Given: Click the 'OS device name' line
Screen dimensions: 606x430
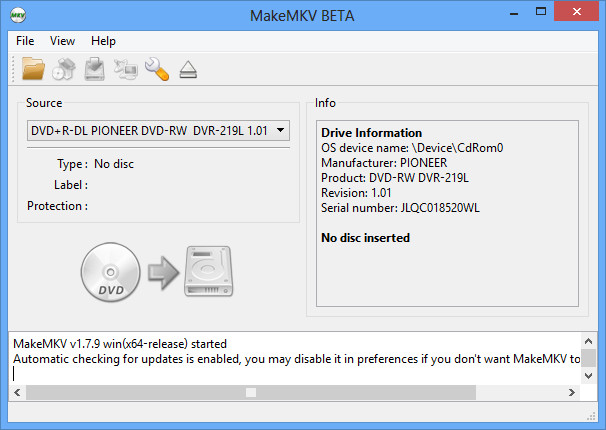Looking at the screenshot, I should pyautogui.click(x=412, y=148).
